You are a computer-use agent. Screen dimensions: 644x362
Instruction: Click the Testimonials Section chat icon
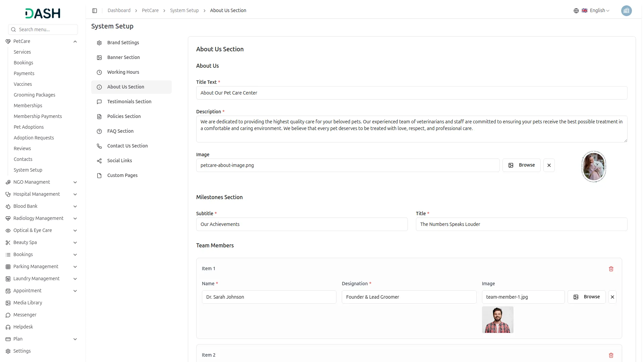point(99,102)
